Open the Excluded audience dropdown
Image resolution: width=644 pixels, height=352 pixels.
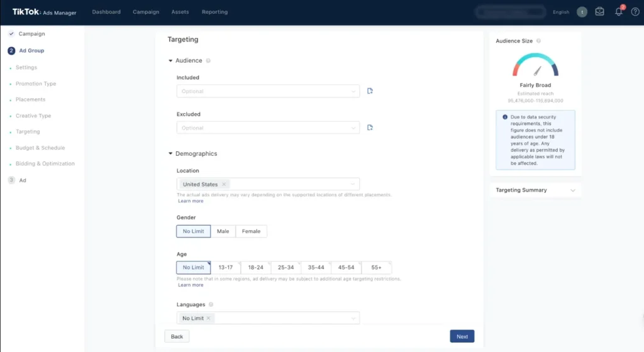pos(268,128)
